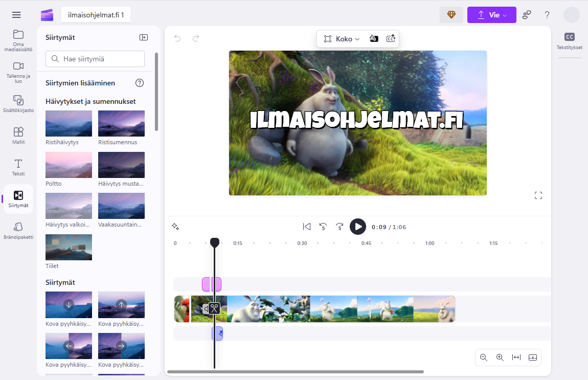The image size is (588, 380).
Task: Click the ILMAISOHJELMAT.FI preview text
Action: [x=356, y=120]
